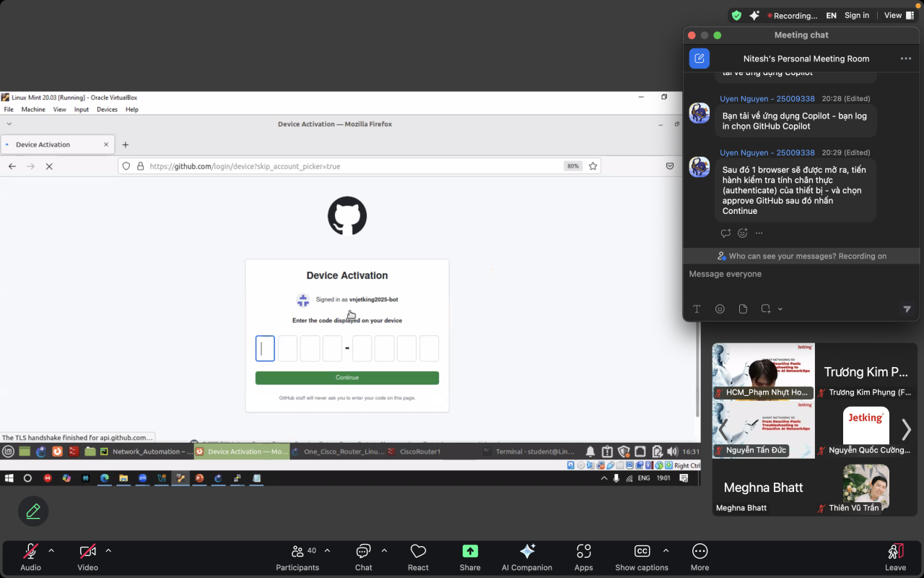The image size is (924, 578).
Task: Stop page loading with the X button
Action: tap(49, 166)
